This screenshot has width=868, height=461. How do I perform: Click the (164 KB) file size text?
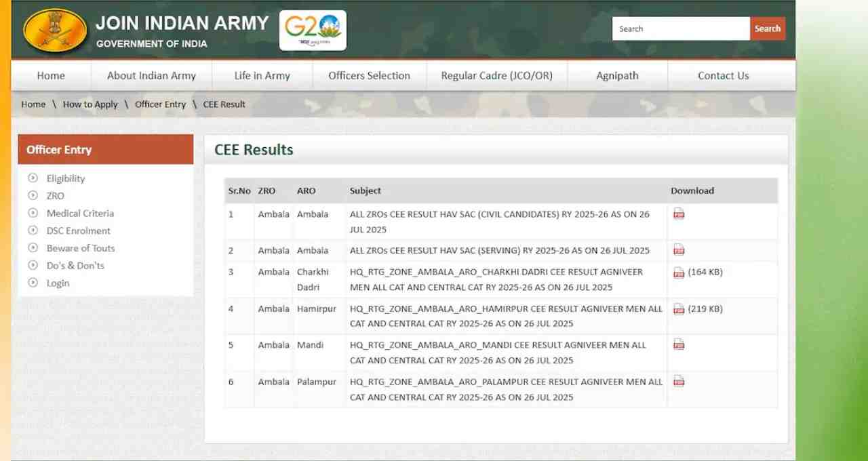pos(705,273)
